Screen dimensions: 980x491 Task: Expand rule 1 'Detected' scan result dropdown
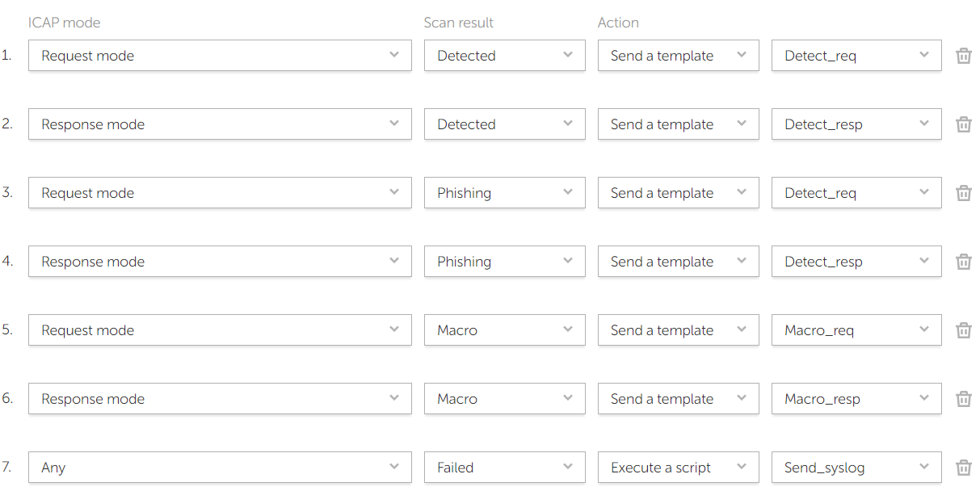click(504, 56)
